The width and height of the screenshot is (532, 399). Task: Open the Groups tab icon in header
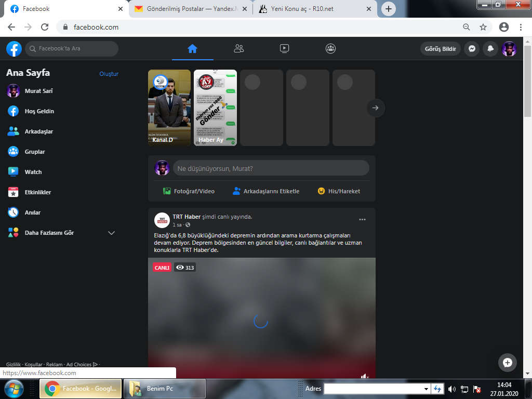330,49
